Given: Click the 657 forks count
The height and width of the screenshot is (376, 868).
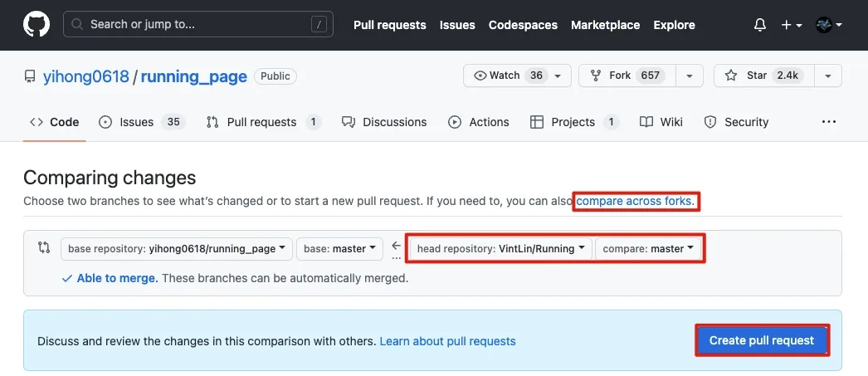Looking at the screenshot, I should [650, 76].
